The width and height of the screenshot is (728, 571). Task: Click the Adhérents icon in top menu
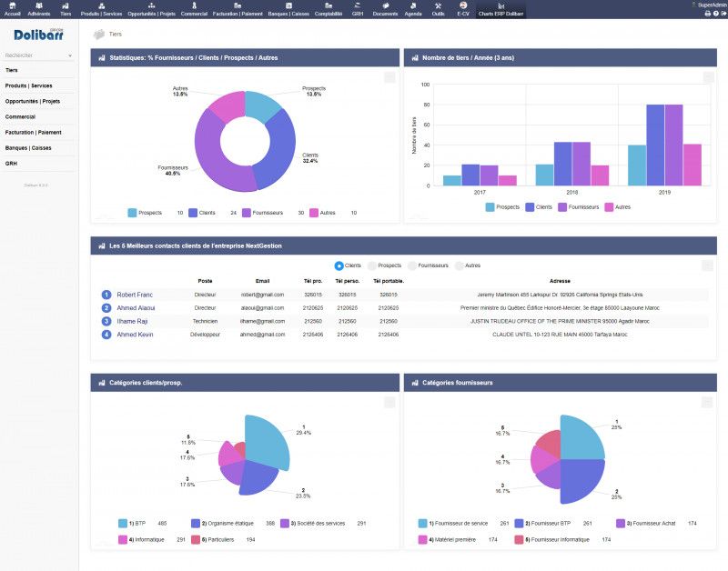coord(39,6)
